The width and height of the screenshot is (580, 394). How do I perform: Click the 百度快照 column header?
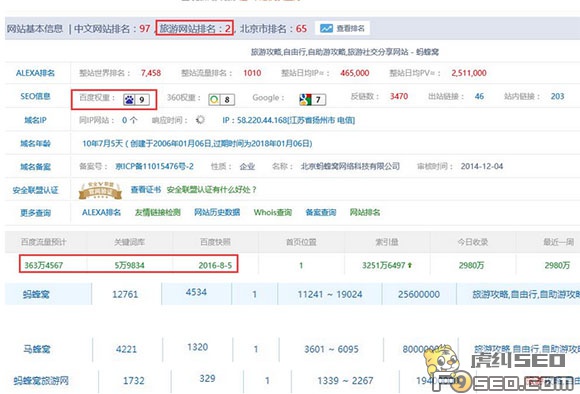215,242
